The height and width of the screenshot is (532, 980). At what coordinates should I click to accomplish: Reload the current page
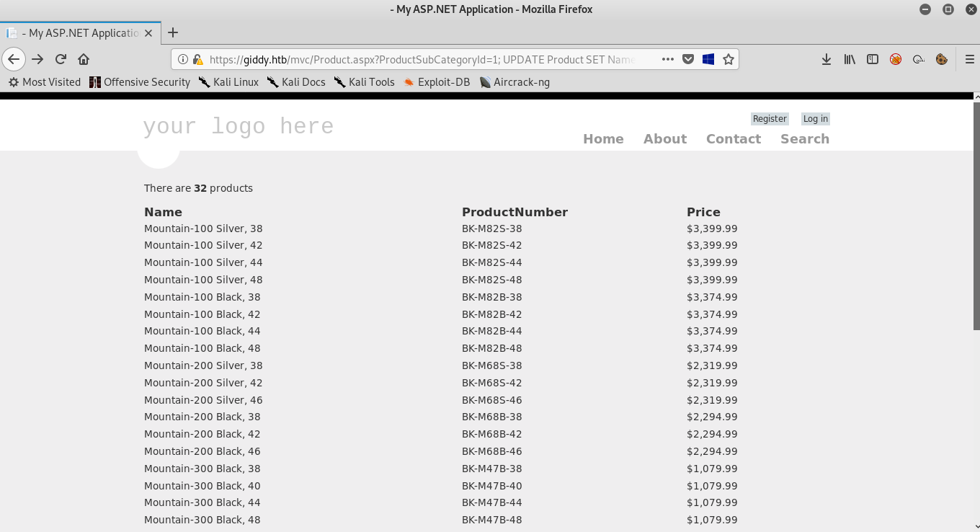click(61, 59)
